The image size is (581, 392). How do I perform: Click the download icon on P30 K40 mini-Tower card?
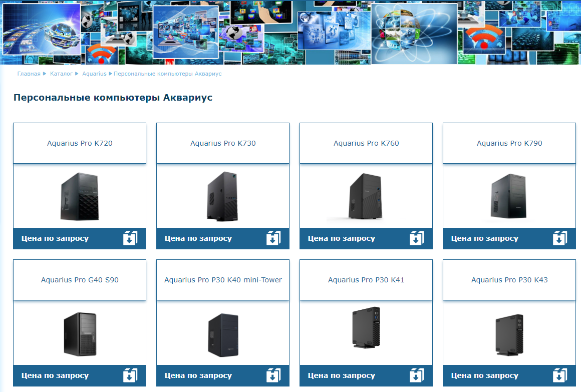point(273,375)
